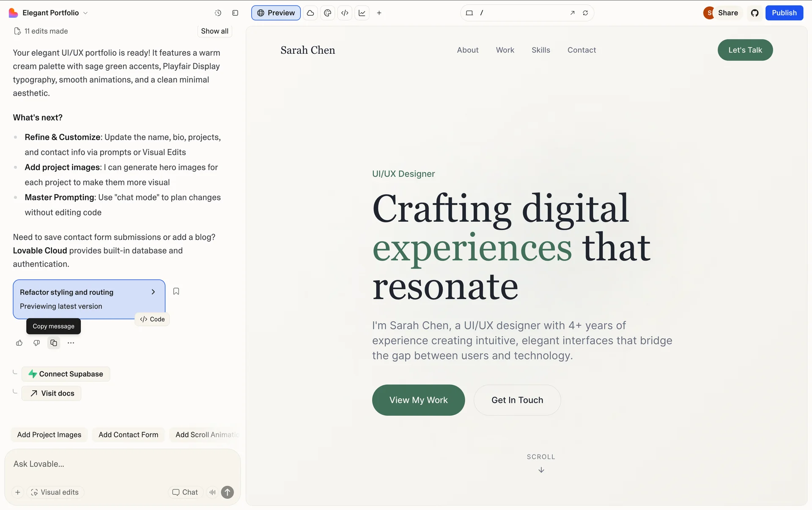
Task: Open version history clock icon
Action: (218, 13)
